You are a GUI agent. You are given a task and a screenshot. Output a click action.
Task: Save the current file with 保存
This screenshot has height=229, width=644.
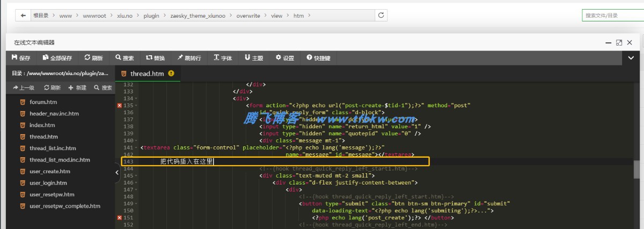coord(21,57)
